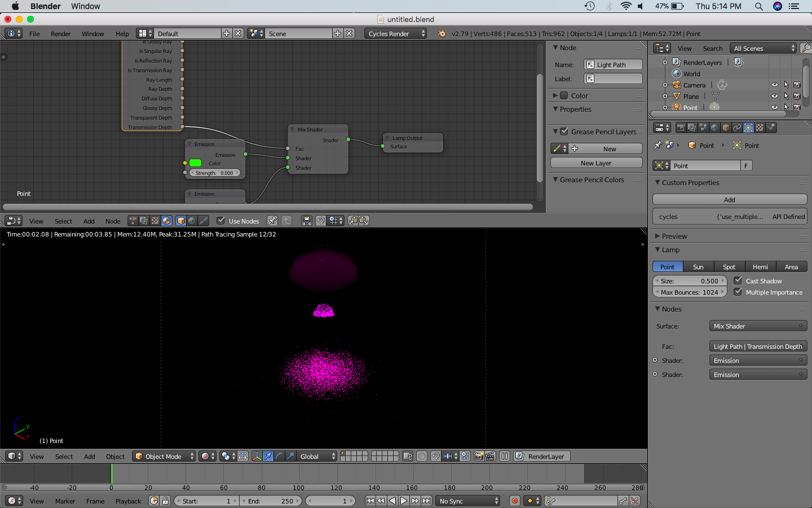Click RenderLayer button in viewport header
812x508 pixels.
(x=542, y=456)
